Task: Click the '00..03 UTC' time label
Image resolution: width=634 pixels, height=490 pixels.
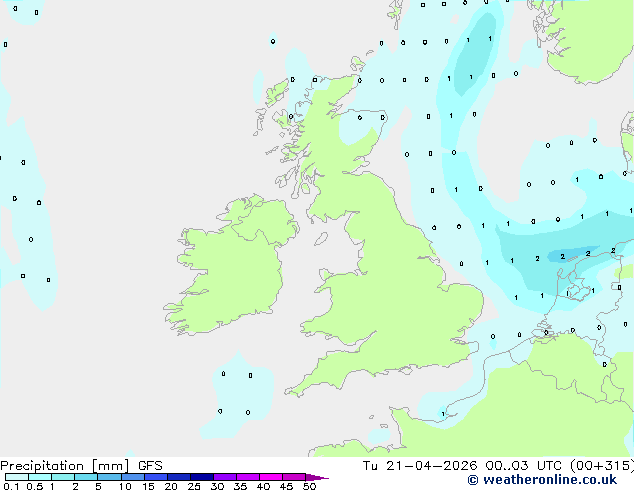Action: [x=523, y=466]
